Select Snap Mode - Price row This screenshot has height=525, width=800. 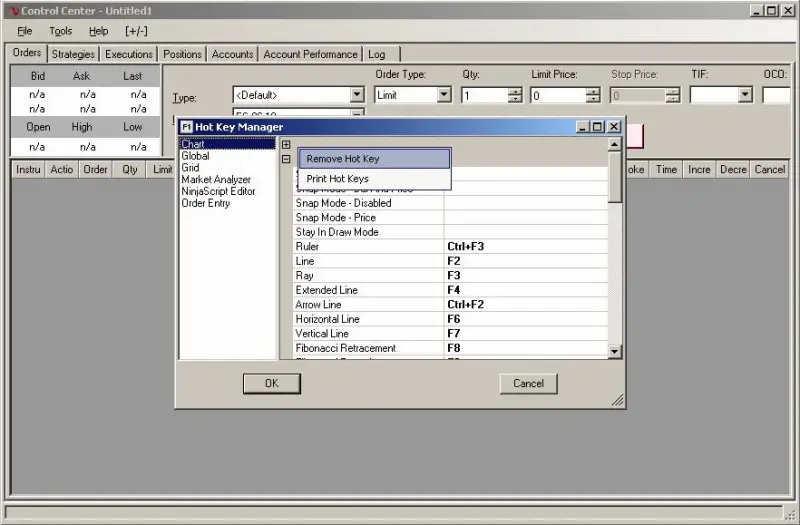451,218
